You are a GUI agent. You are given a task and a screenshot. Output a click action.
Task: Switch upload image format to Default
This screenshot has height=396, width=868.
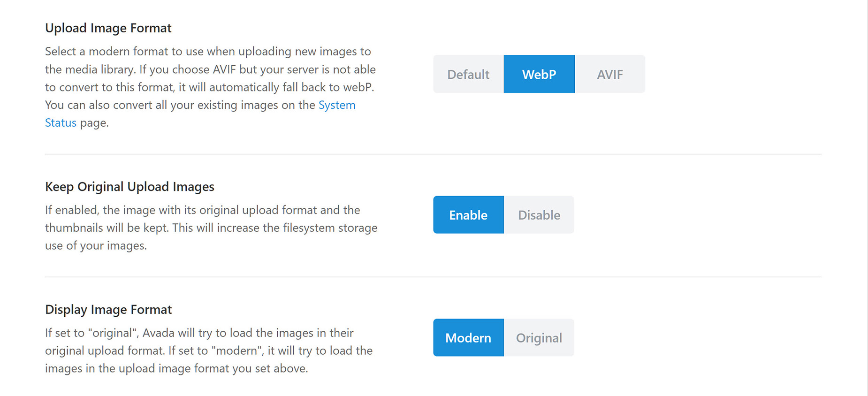(x=468, y=74)
